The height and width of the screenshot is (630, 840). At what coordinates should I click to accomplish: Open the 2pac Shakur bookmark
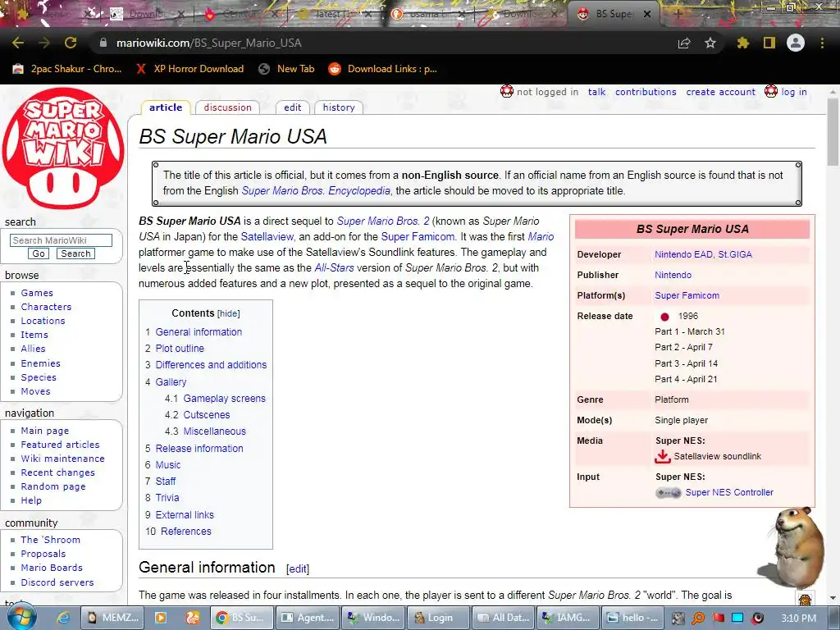pyautogui.click(x=67, y=69)
